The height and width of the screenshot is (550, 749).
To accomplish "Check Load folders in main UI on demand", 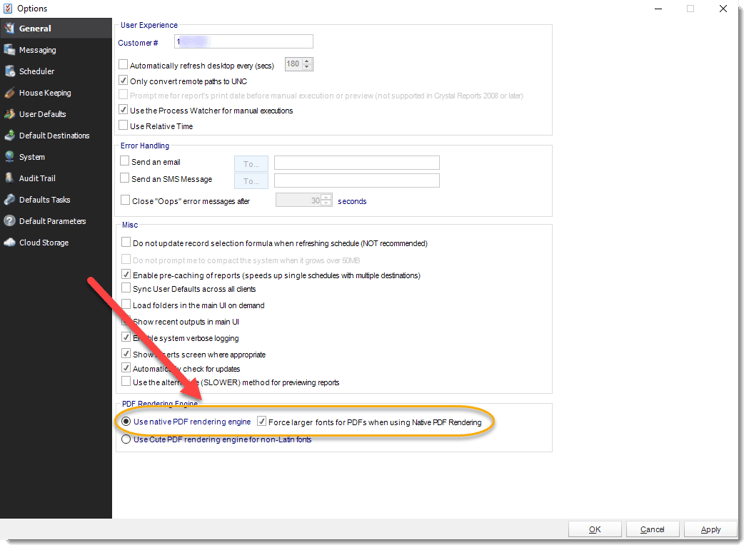I will [x=126, y=304].
